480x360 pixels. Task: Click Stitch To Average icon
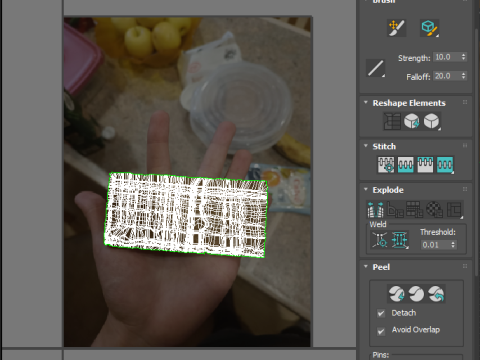coord(406,165)
